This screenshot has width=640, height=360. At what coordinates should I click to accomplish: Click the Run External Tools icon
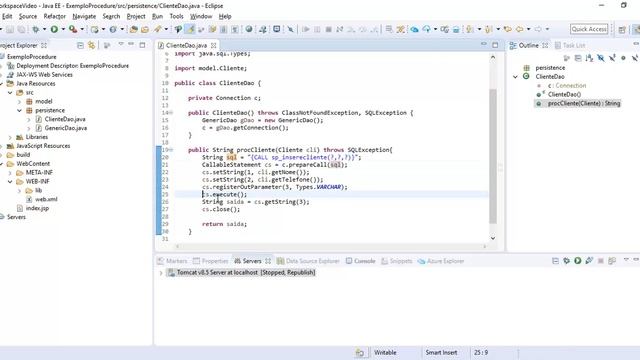73,29
